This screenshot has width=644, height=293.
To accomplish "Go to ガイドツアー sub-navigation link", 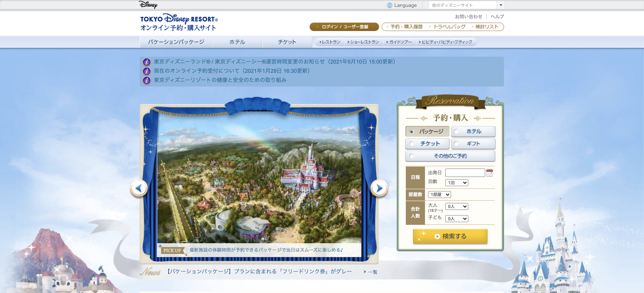I will [399, 42].
